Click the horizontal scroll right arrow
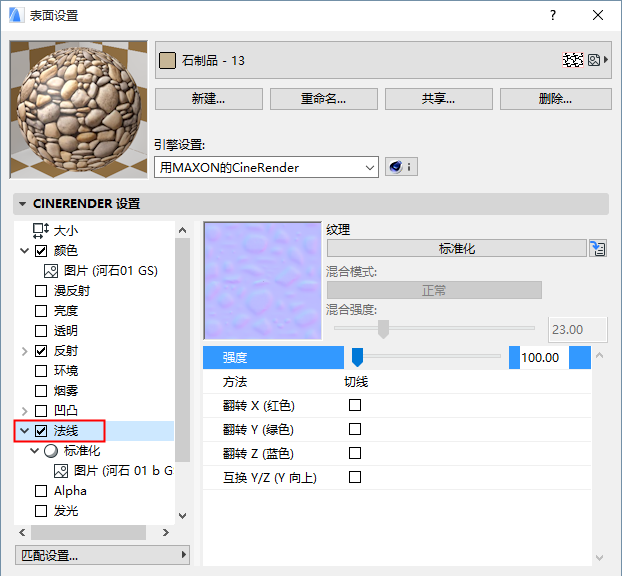This screenshot has width=622, height=576. click(166, 532)
